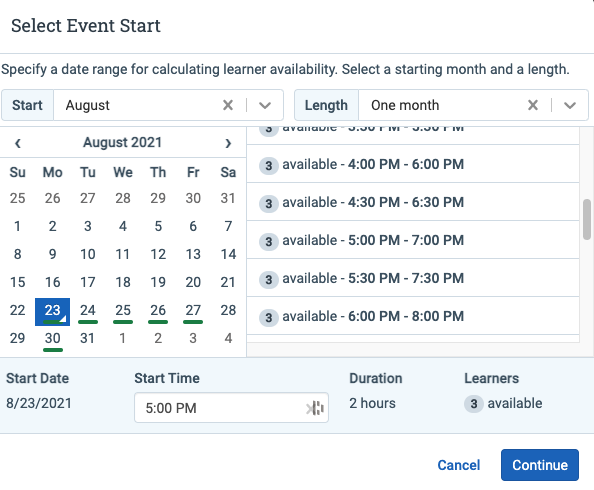Select August 22 in the calendar

pyautogui.click(x=17, y=311)
